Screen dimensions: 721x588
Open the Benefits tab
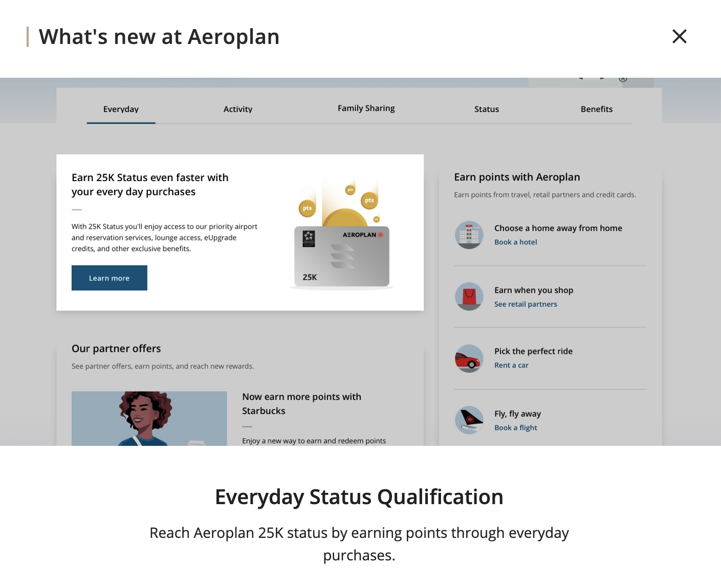pyautogui.click(x=596, y=109)
